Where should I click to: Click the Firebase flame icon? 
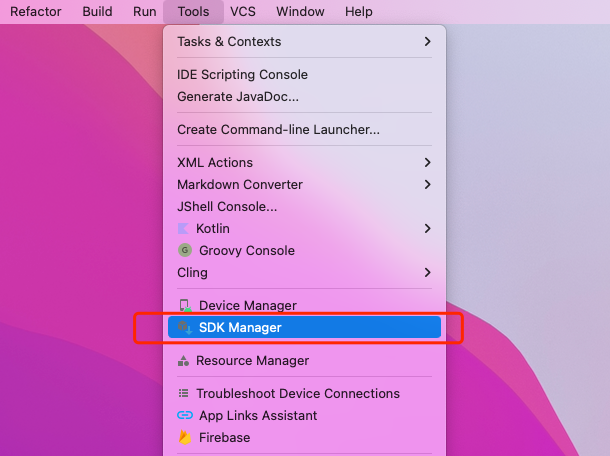184,437
